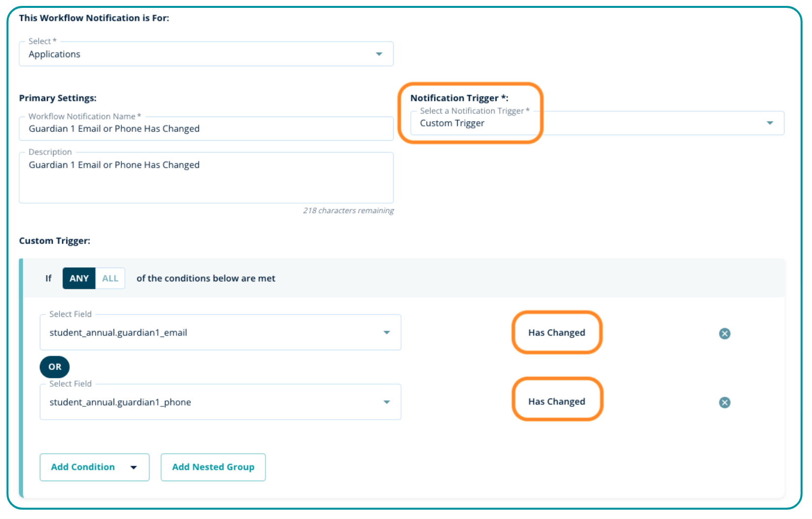The width and height of the screenshot is (812, 519).
Task: Click the student_annual.guardian1_phone field value
Action: (x=120, y=402)
